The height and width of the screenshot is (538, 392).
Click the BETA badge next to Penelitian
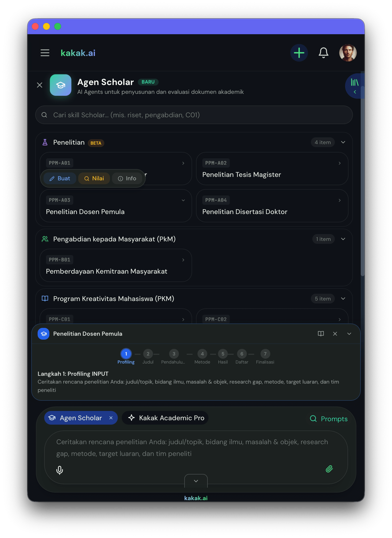[x=96, y=143]
